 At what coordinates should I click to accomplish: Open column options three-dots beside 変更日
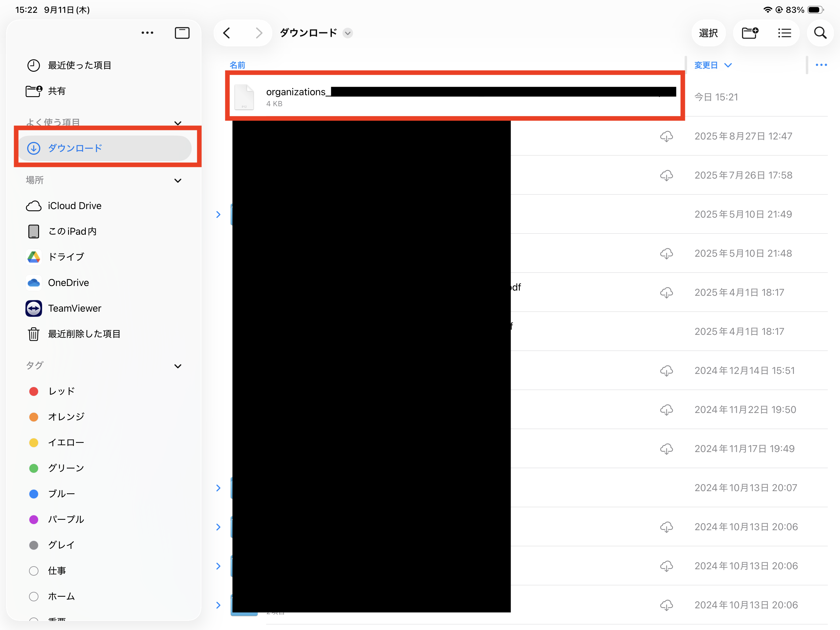tap(821, 65)
